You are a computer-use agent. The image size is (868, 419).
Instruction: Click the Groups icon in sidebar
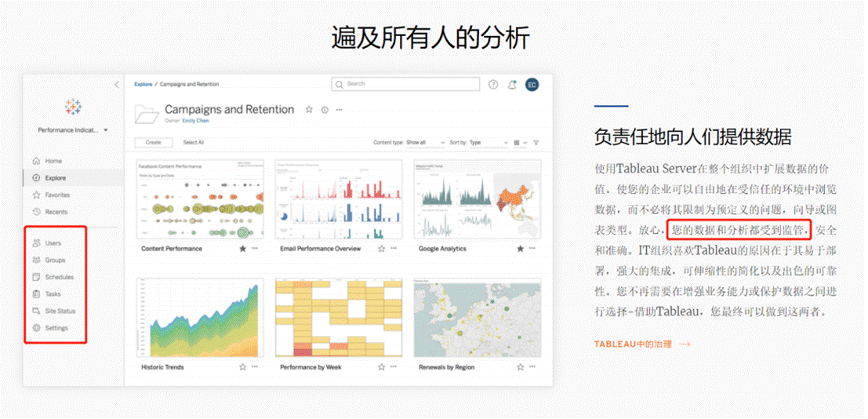pos(37,260)
